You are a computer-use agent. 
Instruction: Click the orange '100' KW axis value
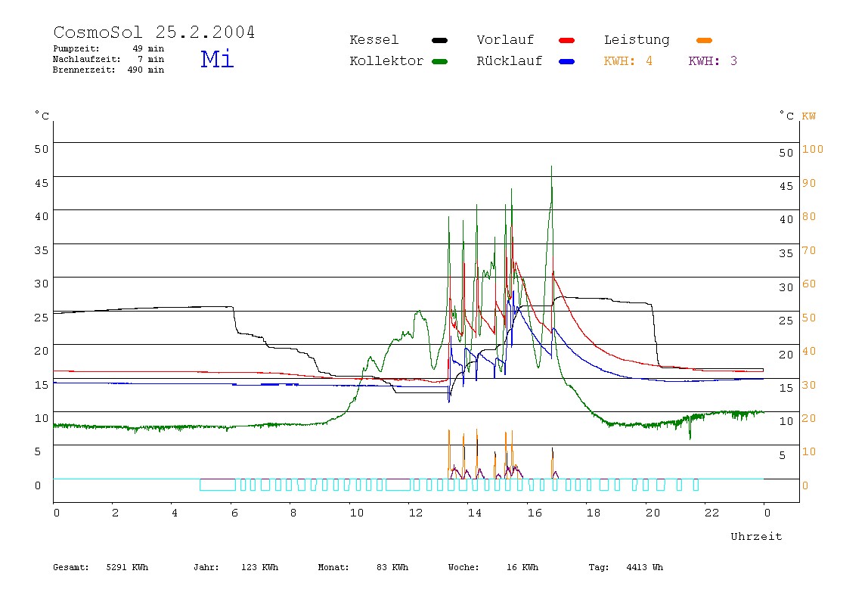click(x=813, y=150)
